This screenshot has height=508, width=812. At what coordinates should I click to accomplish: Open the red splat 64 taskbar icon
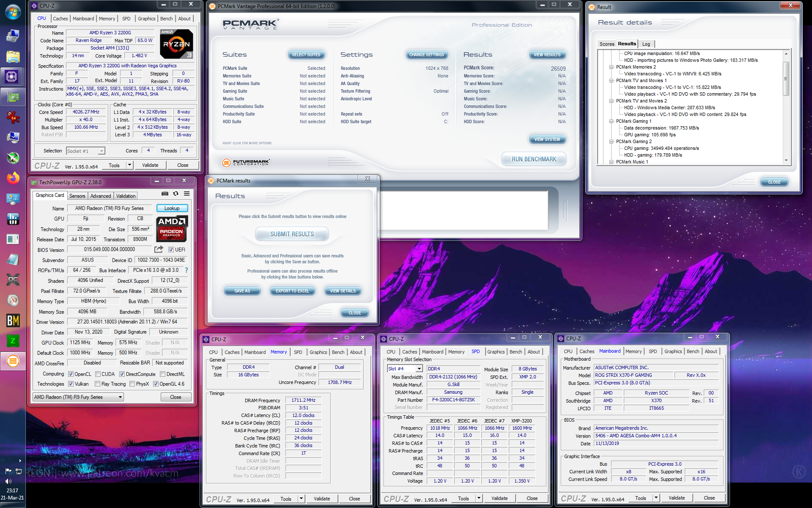[13, 117]
